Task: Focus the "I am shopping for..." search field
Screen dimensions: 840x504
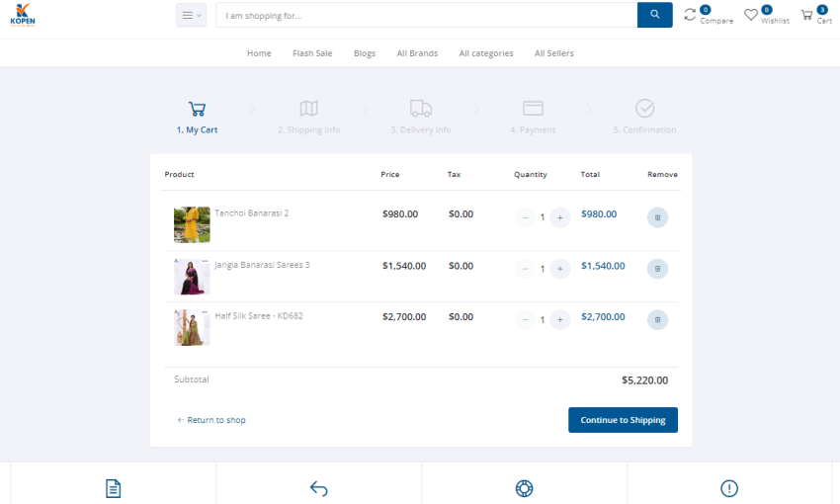Action: 426,16
